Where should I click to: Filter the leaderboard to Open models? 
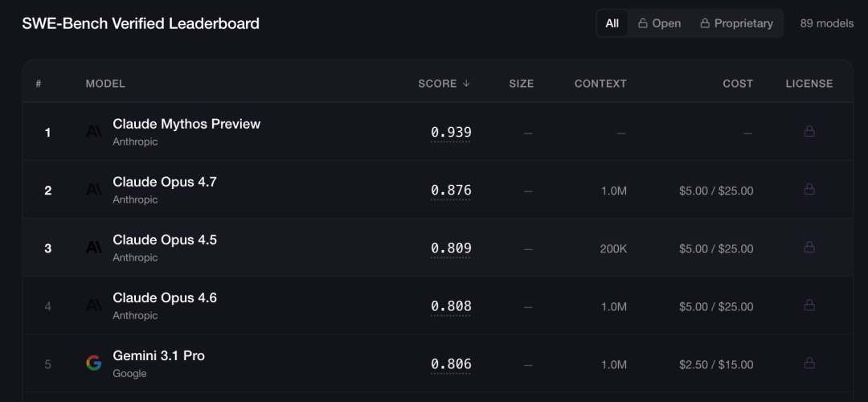[659, 23]
